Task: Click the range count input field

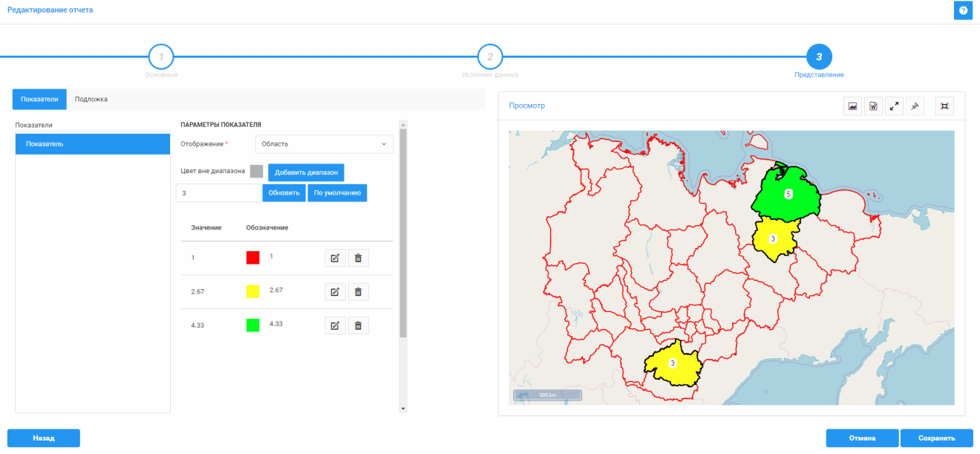Action: click(218, 193)
